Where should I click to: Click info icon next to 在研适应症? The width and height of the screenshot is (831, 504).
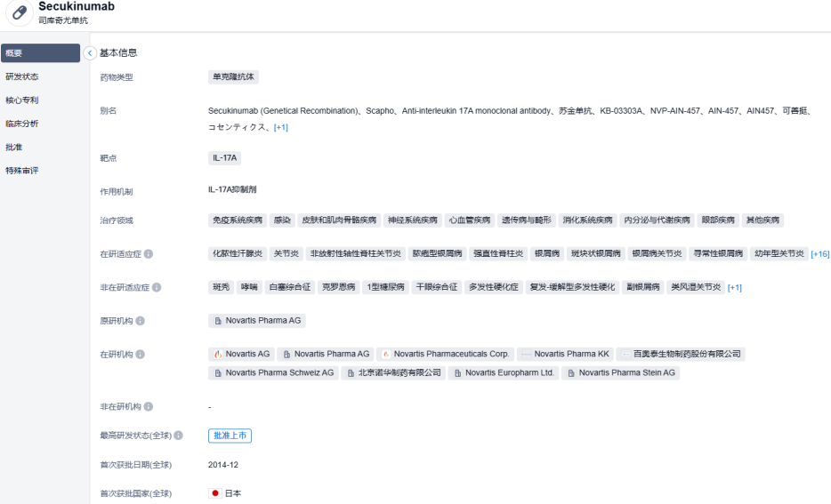click(148, 254)
